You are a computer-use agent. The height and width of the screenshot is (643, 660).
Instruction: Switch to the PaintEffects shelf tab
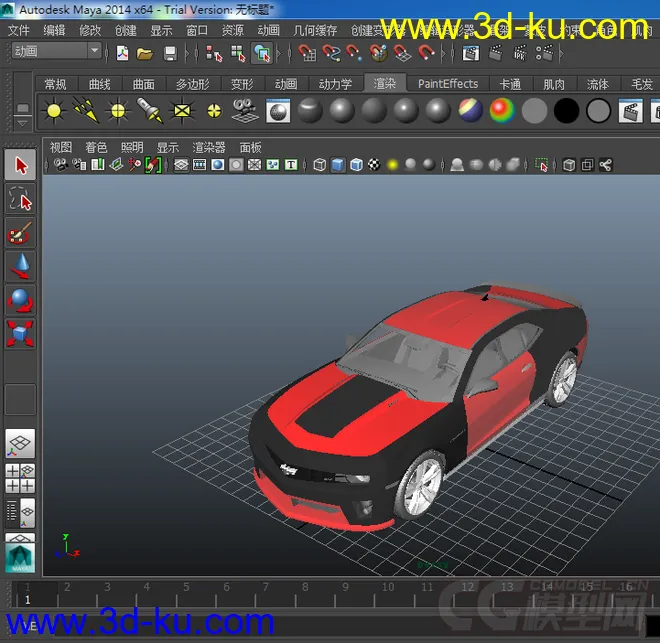tap(447, 84)
